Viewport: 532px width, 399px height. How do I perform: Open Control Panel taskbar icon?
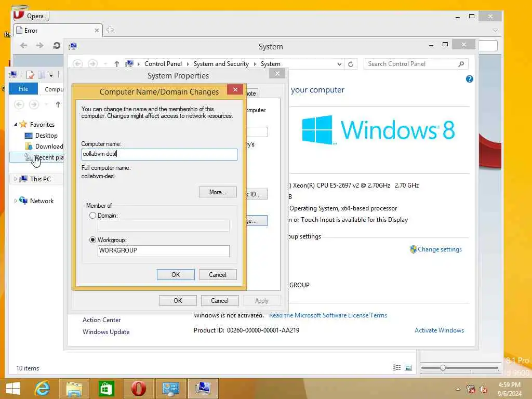[x=170, y=389]
